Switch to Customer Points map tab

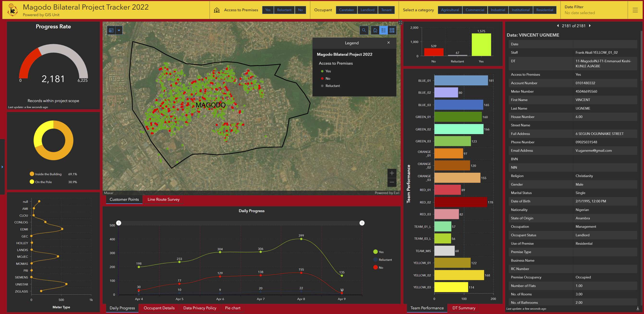click(x=124, y=199)
